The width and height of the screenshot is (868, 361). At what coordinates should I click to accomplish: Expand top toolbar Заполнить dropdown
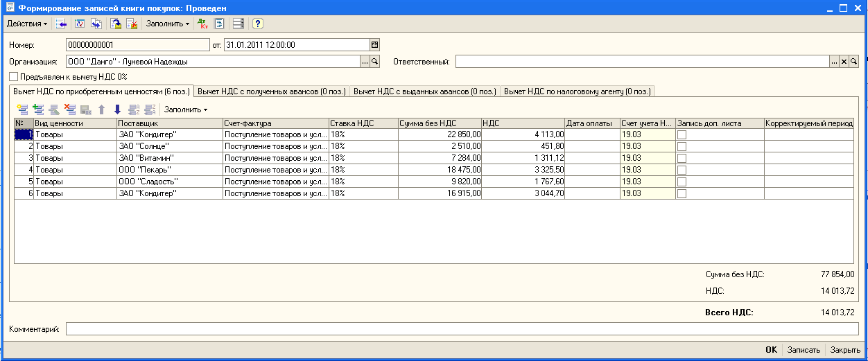click(x=167, y=24)
